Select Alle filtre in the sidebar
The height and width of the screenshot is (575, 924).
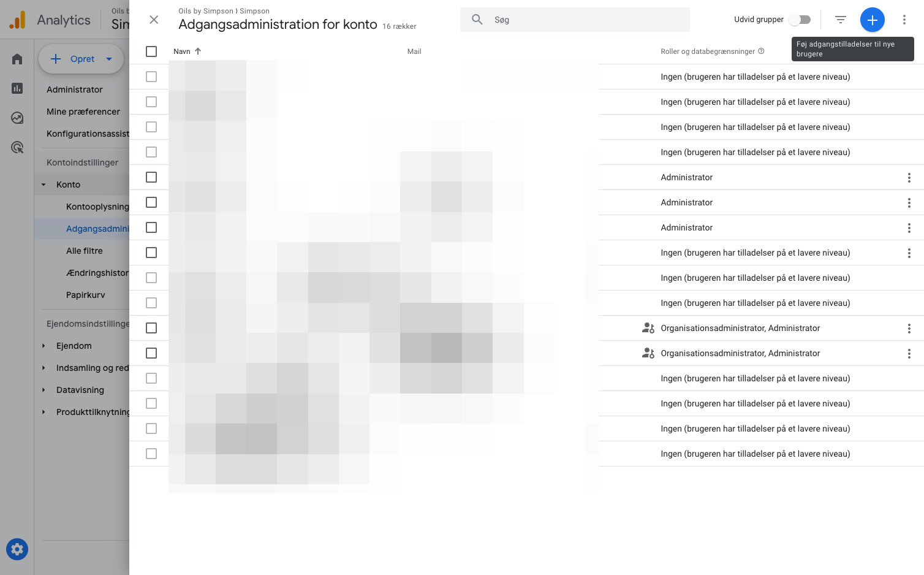tap(85, 251)
